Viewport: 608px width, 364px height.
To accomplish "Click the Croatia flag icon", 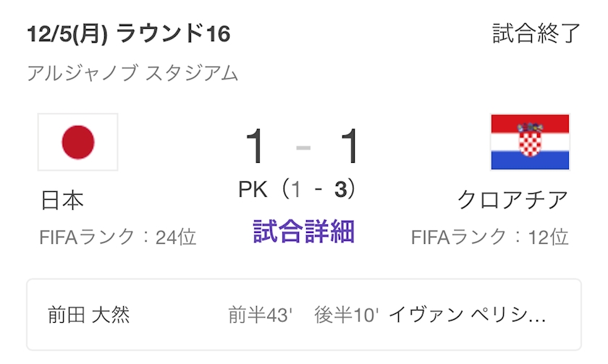I will [x=530, y=142].
